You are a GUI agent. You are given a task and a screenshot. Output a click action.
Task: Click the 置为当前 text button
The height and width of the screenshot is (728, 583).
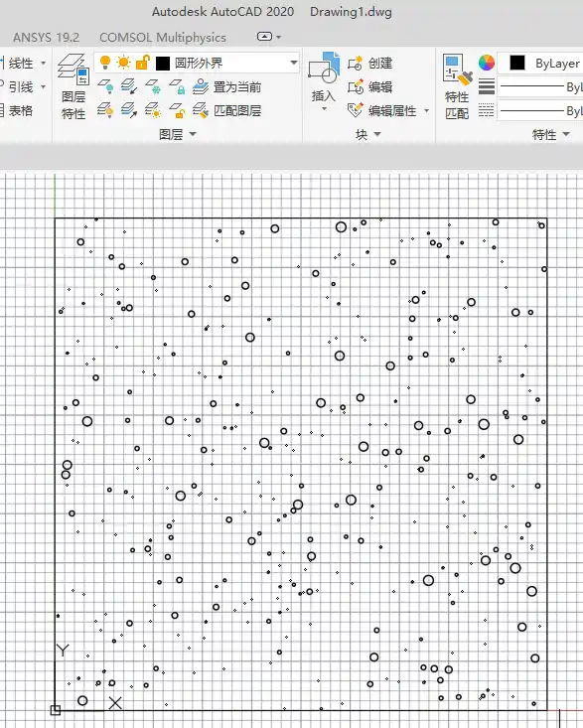[x=237, y=86]
